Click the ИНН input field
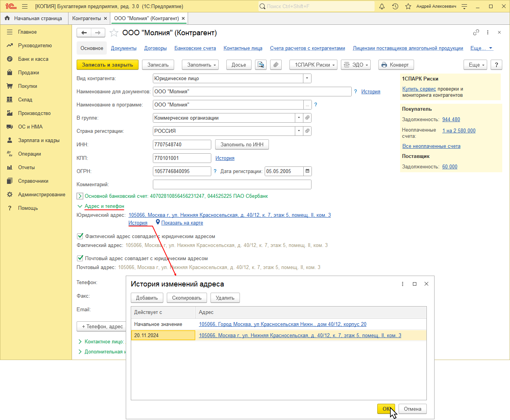510x420 pixels. (182, 144)
